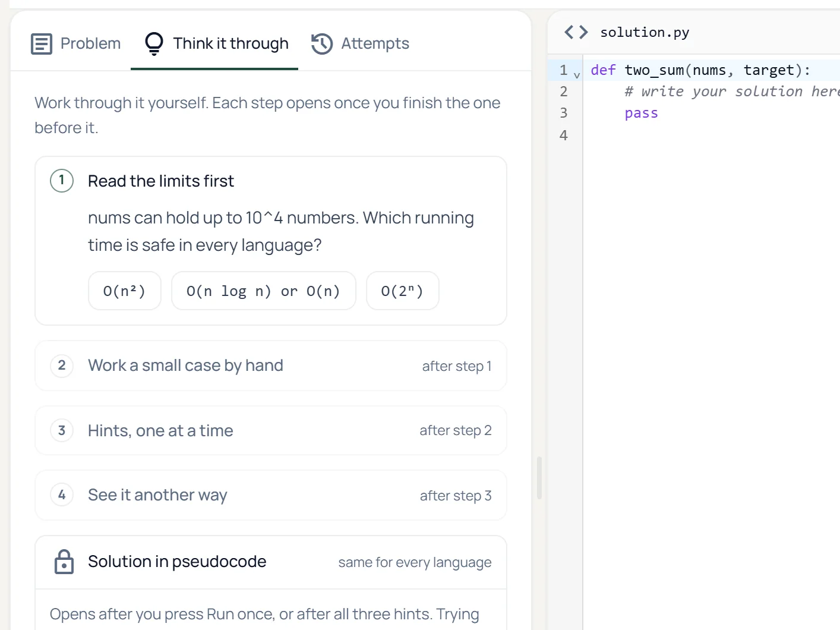Choose the O(n²) answer
Image resolution: width=840 pixels, height=630 pixels.
125,291
